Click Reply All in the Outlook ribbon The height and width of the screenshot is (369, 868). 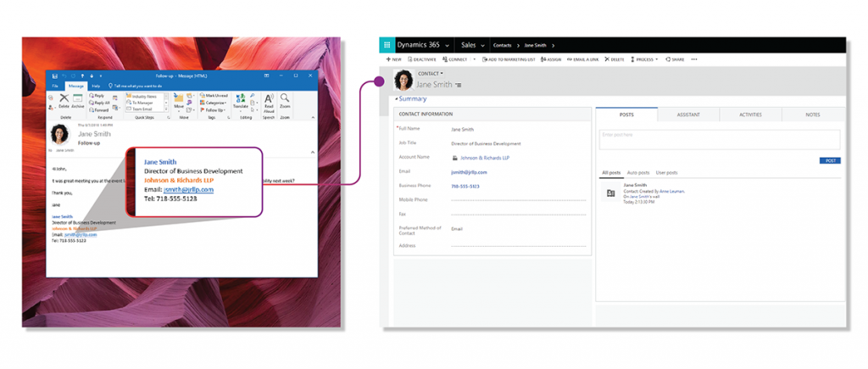click(99, 103)
